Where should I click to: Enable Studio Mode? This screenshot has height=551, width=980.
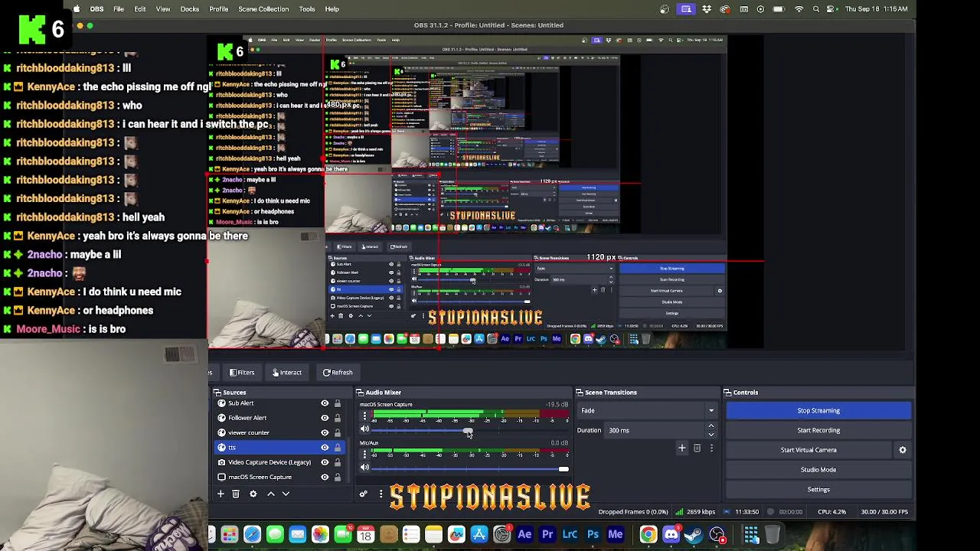[x=818, y=470]
